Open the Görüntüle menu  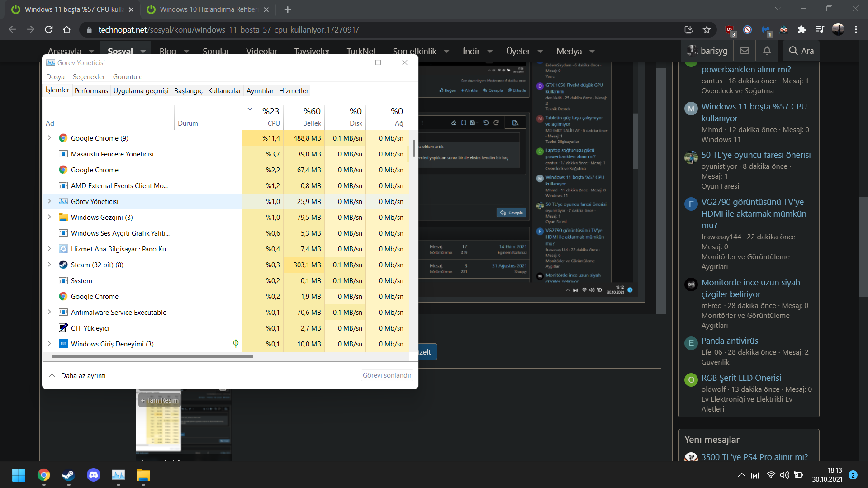pyautogui.click(x=128, y=77)
